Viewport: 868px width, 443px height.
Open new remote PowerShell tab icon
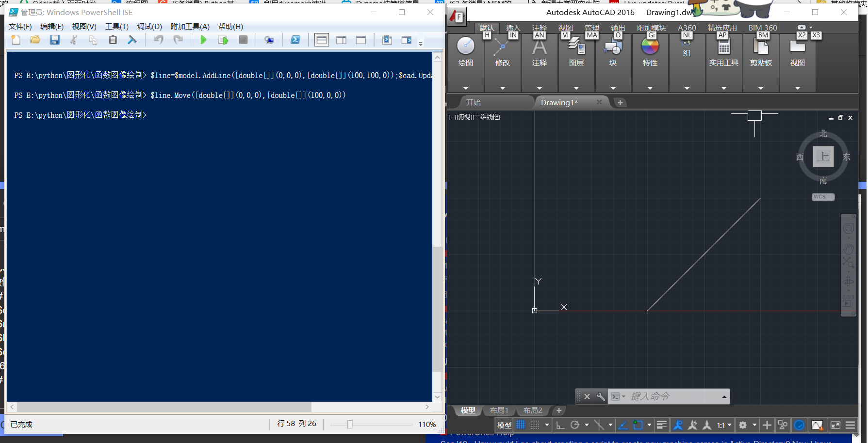(x=269, y=40)
